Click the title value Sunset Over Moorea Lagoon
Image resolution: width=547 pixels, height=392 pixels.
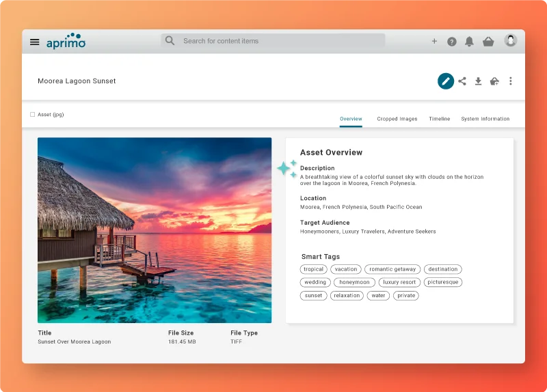75,342
